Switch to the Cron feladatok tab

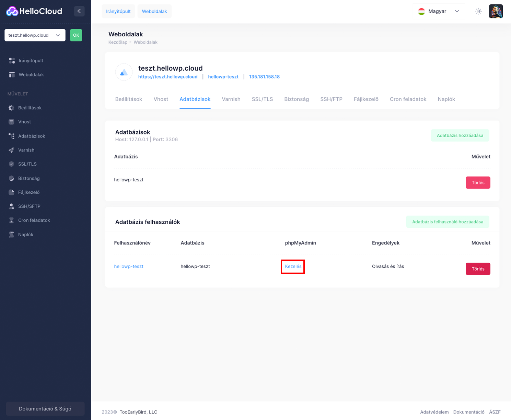[408, 99]
